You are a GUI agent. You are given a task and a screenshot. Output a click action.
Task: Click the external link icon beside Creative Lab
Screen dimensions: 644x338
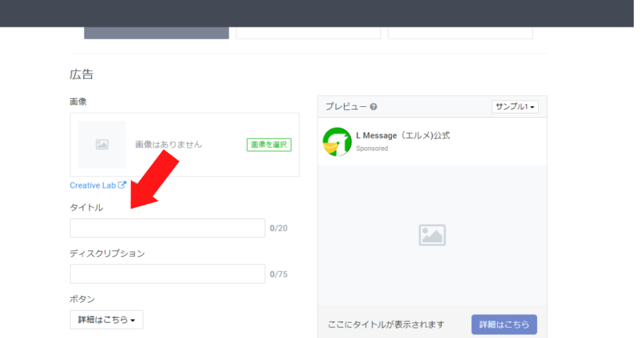122,185
